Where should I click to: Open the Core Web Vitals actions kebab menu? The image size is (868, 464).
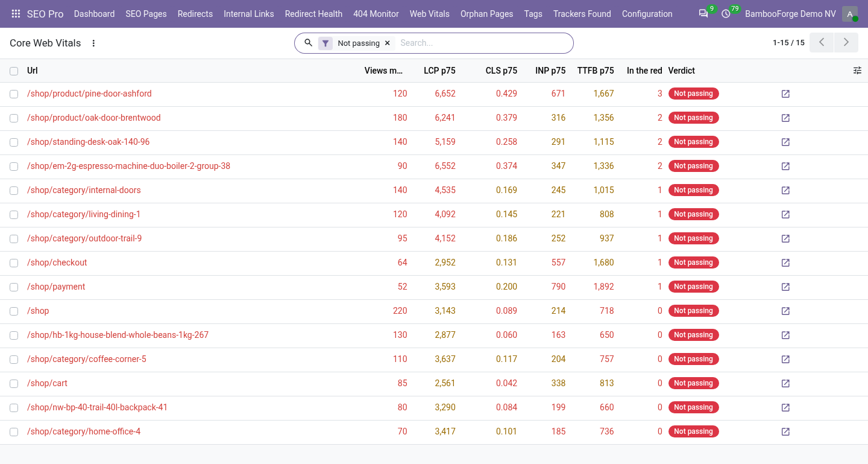pos(93,43)
